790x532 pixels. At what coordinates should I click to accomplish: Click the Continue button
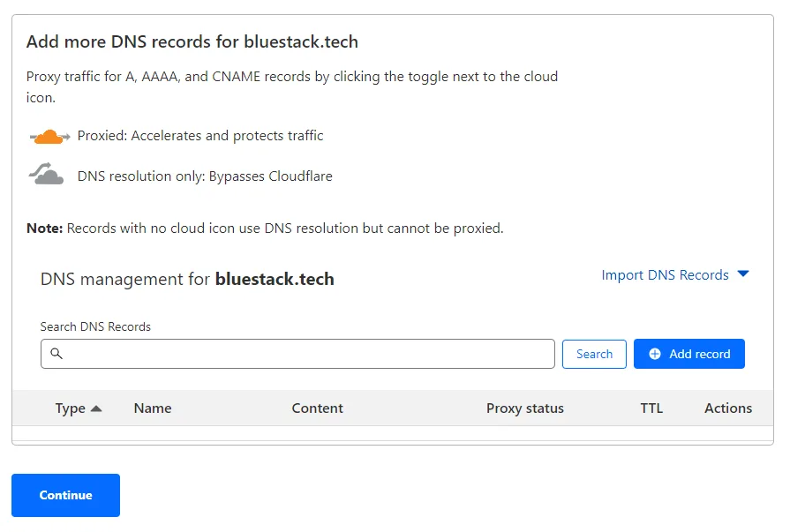tap(65, 495)
